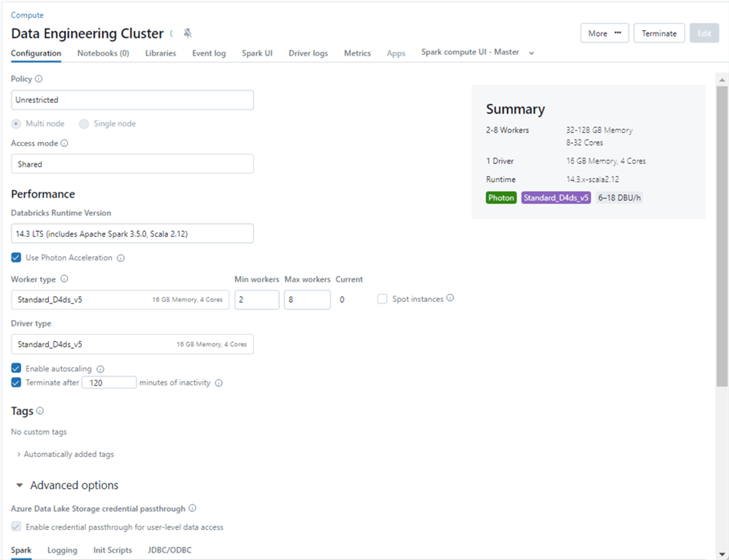This screenshot has height=560, width=729.
Task: Enable the Spot instances checkbox
Action: click(382, 299)
